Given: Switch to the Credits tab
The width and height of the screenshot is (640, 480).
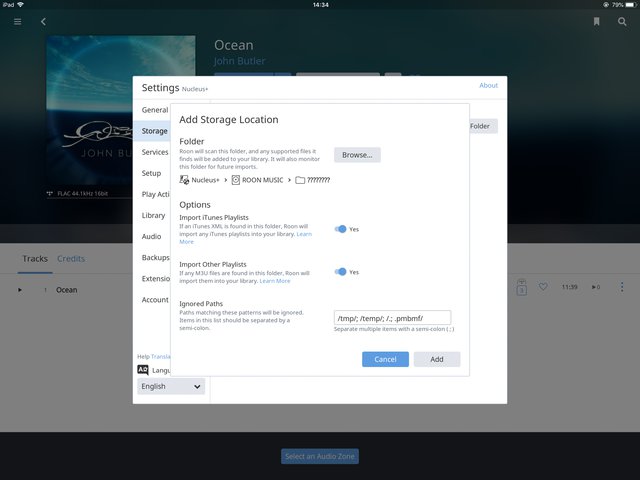Looking at the screenshot, I should click(x=71, y=259).
